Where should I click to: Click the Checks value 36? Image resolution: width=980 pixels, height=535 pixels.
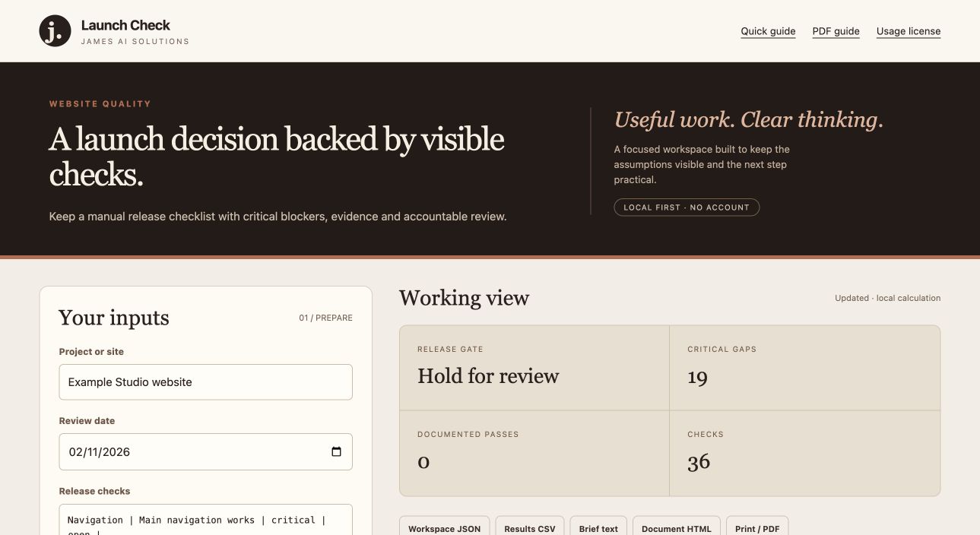(699, 461)
